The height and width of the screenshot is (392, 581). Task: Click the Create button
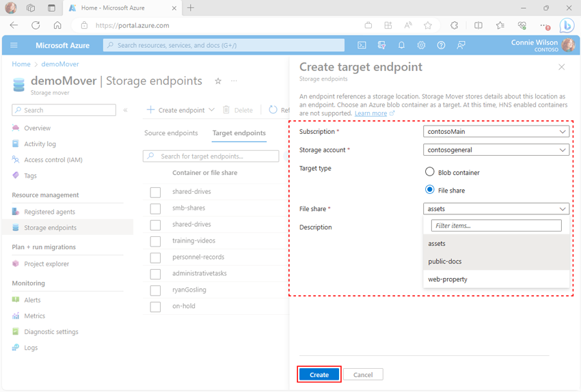coord(319,375)
